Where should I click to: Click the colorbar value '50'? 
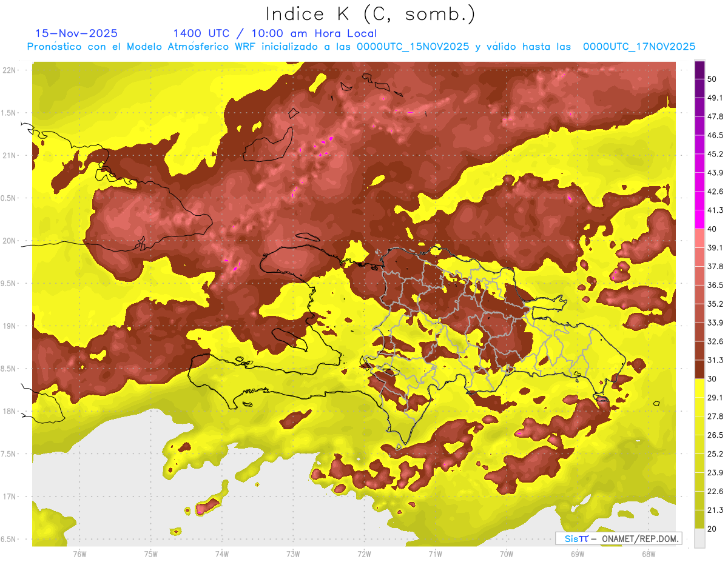[712, 79]
